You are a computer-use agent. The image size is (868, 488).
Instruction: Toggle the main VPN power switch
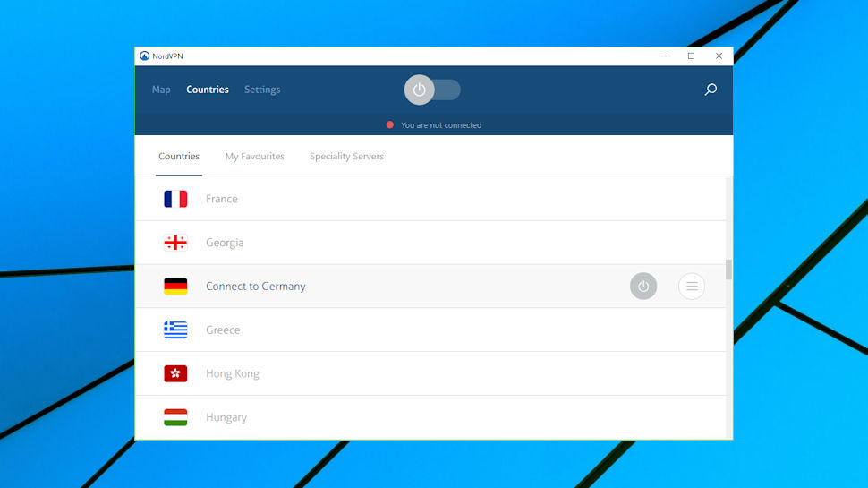[x=432, y=90]
